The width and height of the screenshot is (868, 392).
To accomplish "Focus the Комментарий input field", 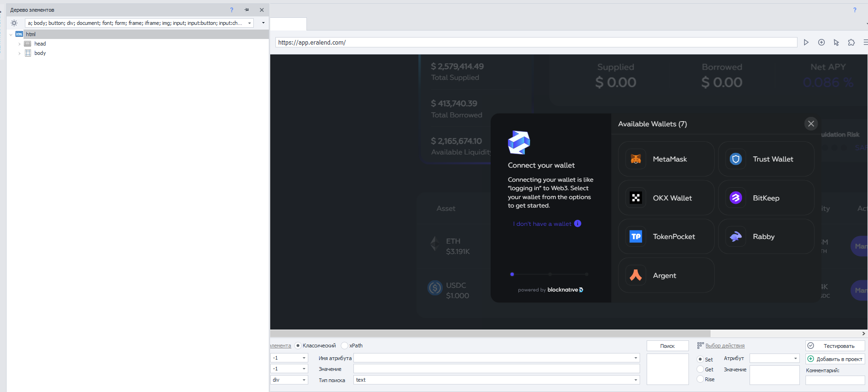I will coord(835,380).
